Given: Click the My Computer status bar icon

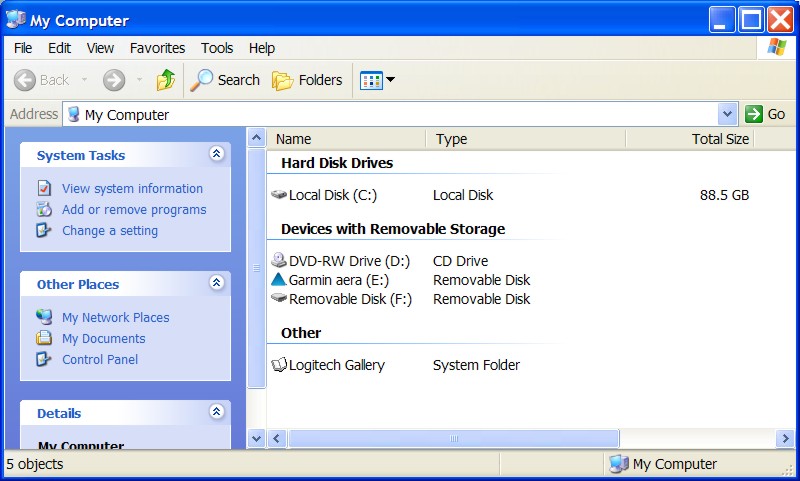Looking at the screenshot, I should (x=619, y=464).
